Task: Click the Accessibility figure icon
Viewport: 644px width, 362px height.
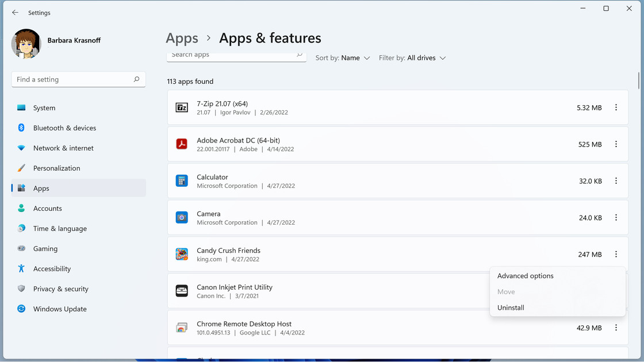Action: click(x=21, y=268)
